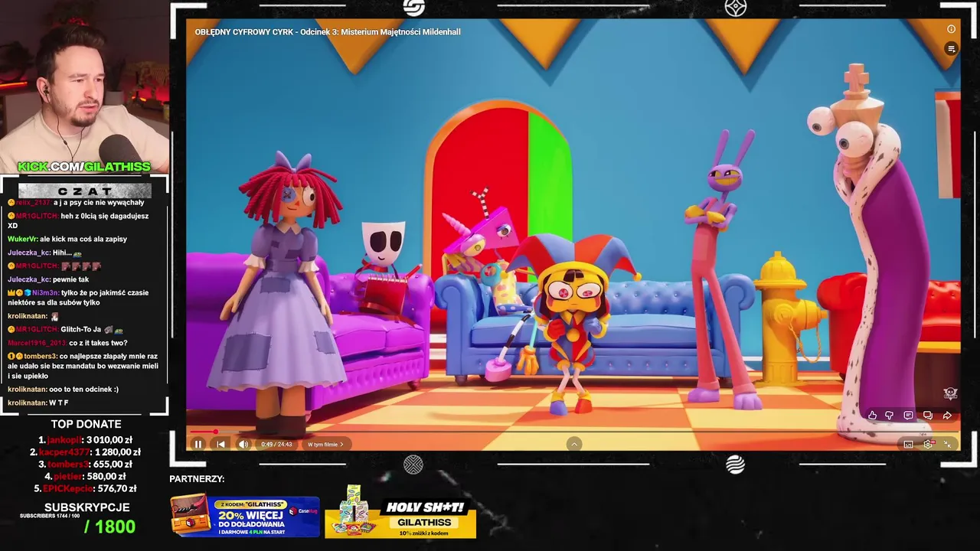
Task: Click the video title 'OBŁĘDNY CYFROWY CYRK - Odcinek 3'
Action: [x=328, y=32]
